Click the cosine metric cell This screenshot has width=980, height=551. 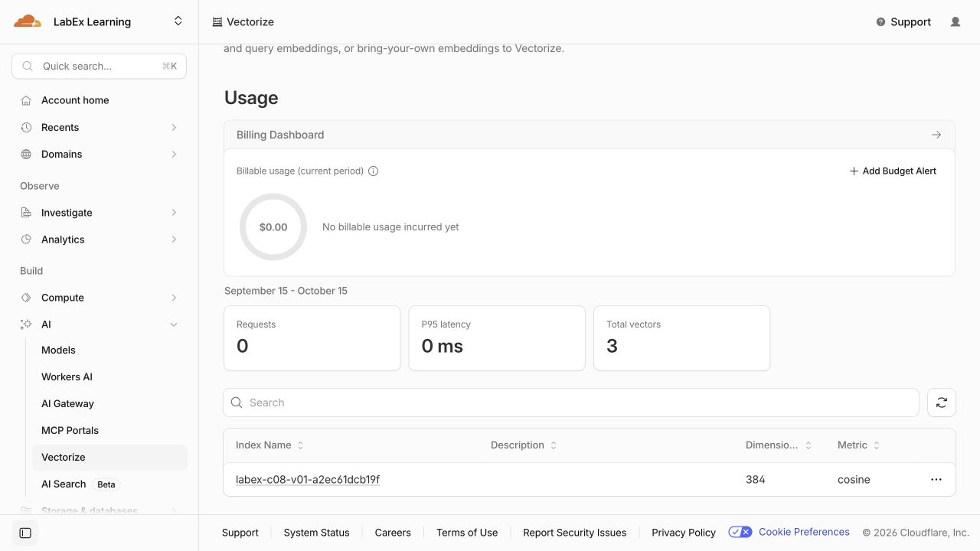[x=854, y=480]
